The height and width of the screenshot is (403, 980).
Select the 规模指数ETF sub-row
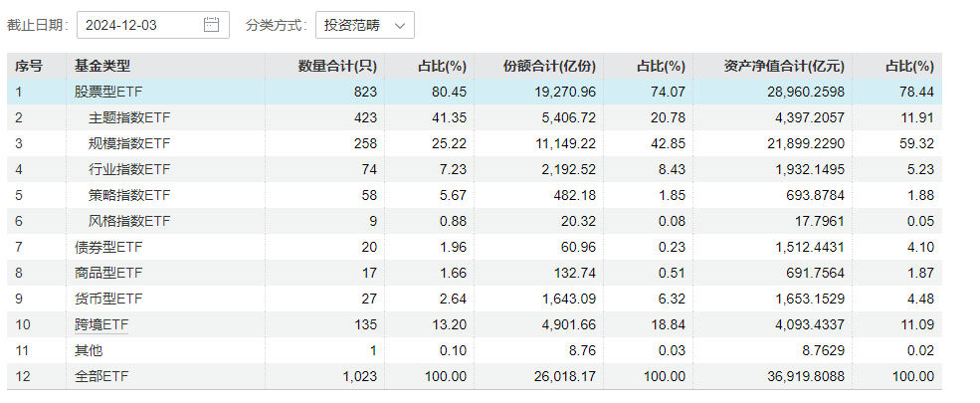[x=129, y=144]
